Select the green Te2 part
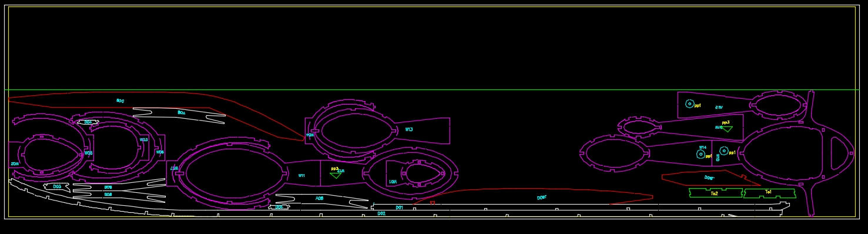Image resolution: width=868 pixels, height=234 pixels. [x=715, y=193]
